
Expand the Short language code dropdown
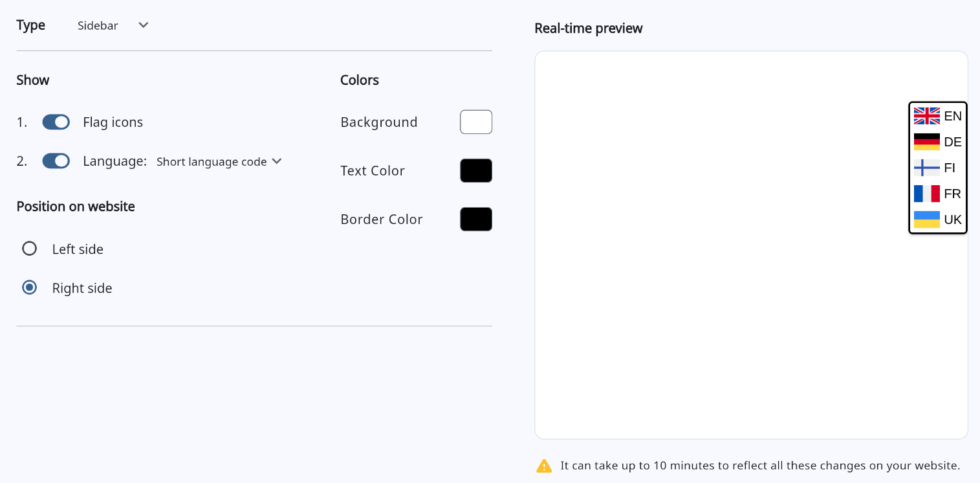(x=219, y=161)
